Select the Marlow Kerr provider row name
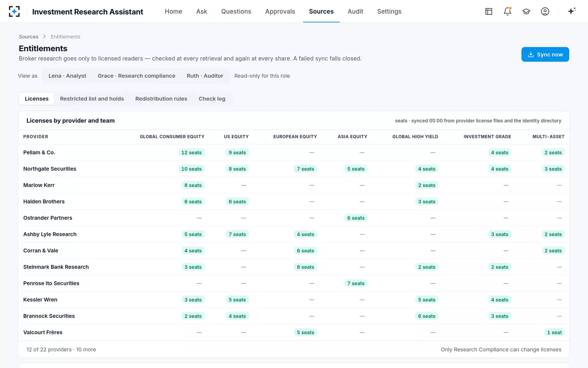This screenshot has width=588, height=368. [x=39, y=185]
